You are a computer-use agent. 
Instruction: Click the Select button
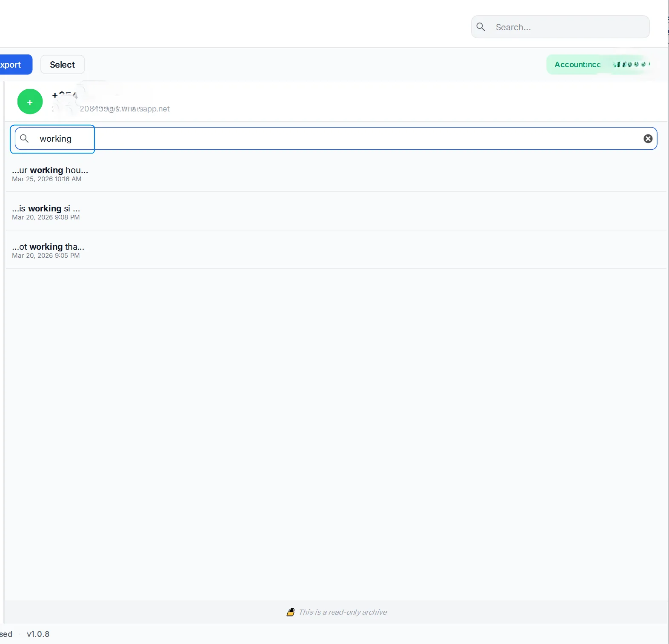click(63, 64)
